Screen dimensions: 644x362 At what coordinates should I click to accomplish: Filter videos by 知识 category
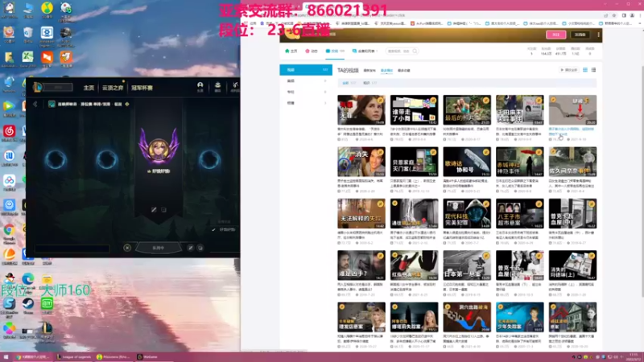click(369, 83)
